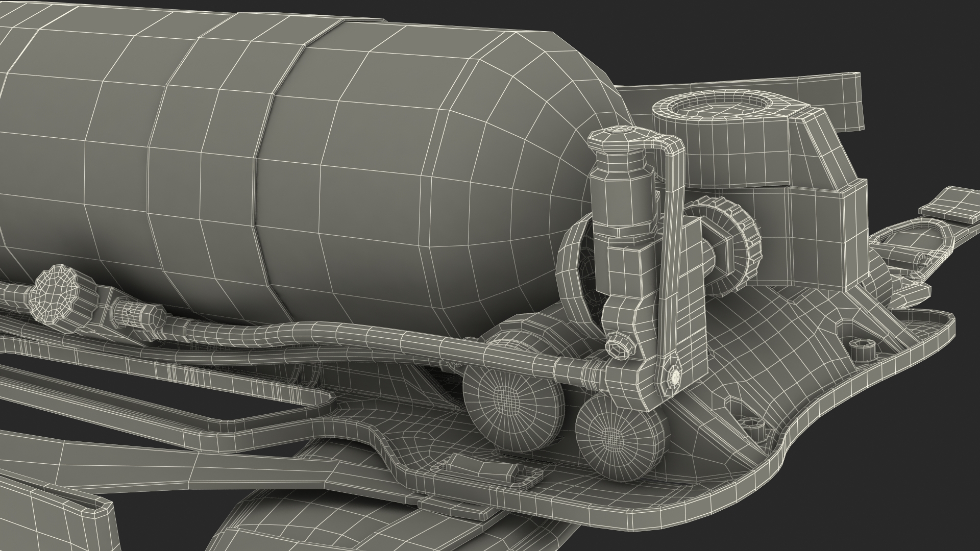This screenshot has width=980, height=551.
Task: Click the hex bolt on the valve base
Action: pos(619,348)
